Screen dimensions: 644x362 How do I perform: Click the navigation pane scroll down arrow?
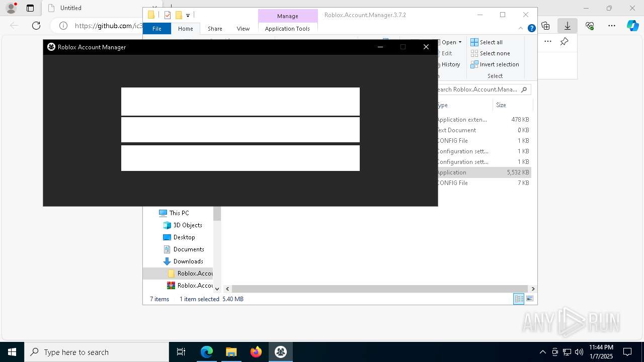point(217,289)
